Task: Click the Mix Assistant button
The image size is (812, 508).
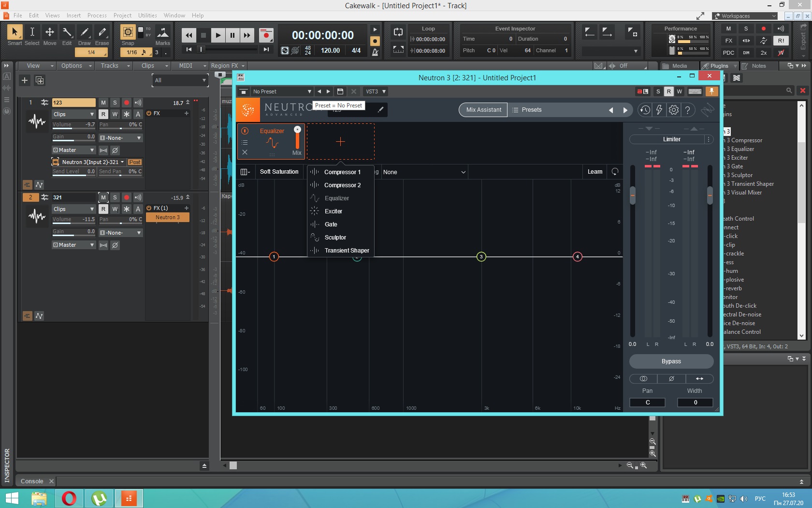Action: click(483, 110)
